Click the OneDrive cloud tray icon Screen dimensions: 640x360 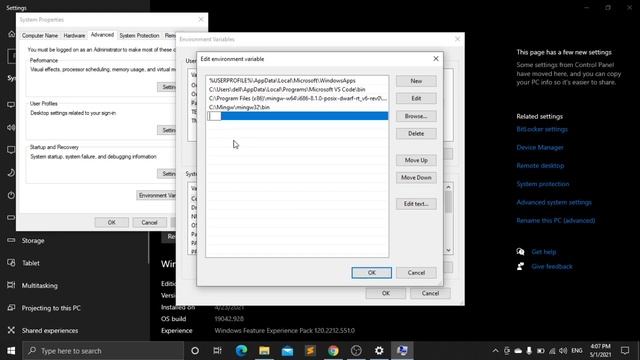click(518, 351)
